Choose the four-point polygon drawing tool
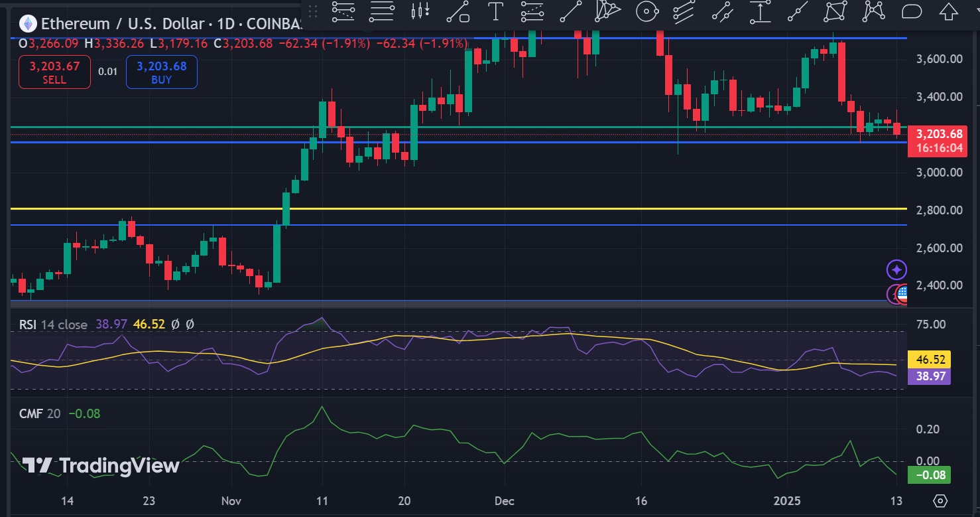980x517 pixels. coord(837,11)
